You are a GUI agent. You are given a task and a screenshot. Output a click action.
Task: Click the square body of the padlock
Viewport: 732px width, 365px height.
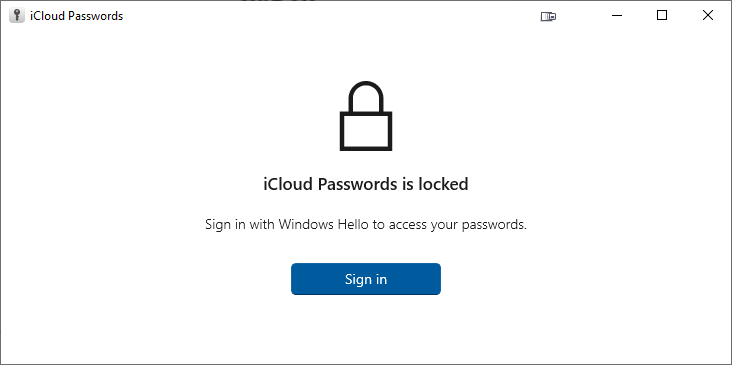366,131
